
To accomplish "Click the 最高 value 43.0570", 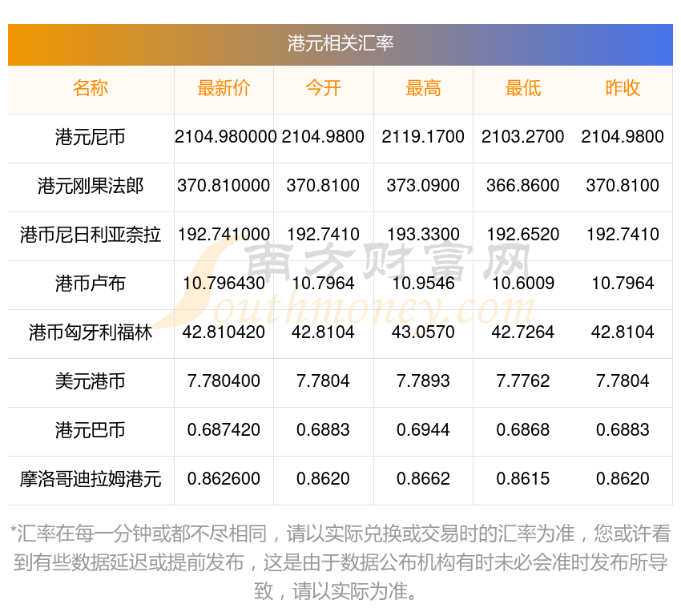I will point(423,332).
